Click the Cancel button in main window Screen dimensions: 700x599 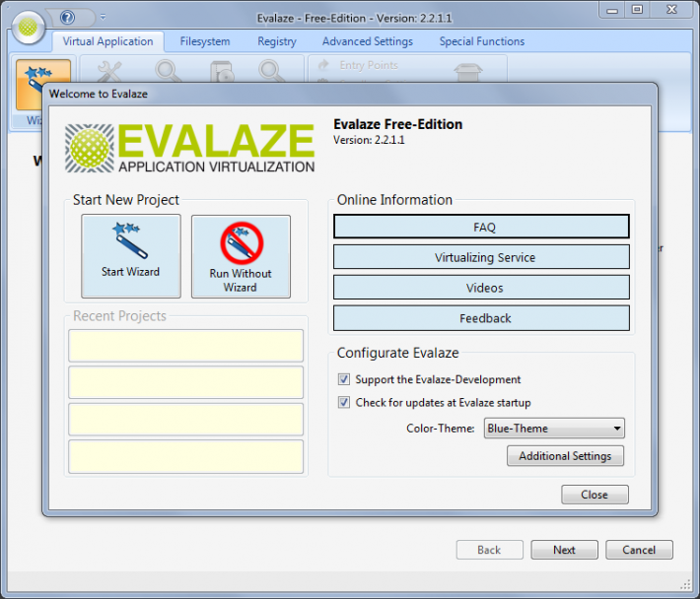[639, 550]
